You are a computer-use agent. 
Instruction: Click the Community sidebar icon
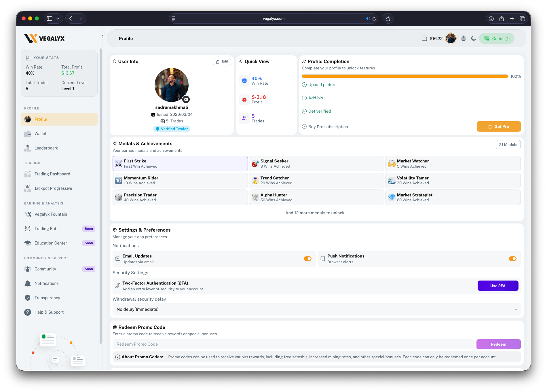tap(28, 269)
